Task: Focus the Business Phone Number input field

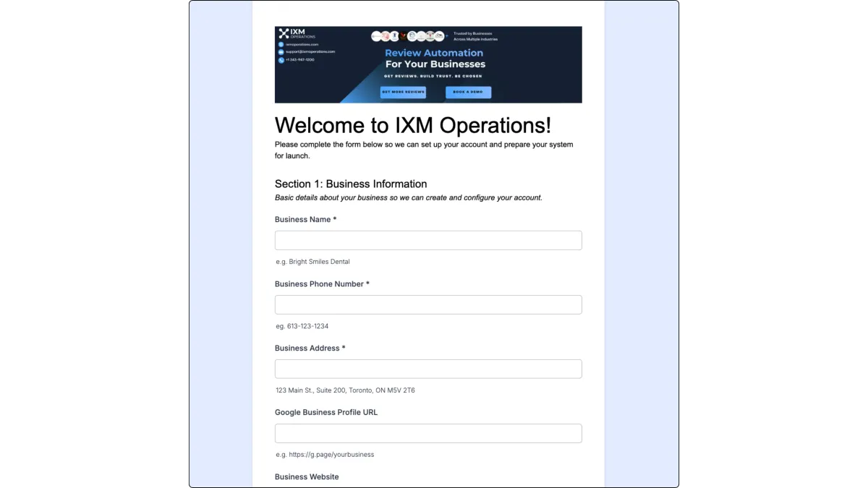Action: pyautogui.click(x=428, y=304)
